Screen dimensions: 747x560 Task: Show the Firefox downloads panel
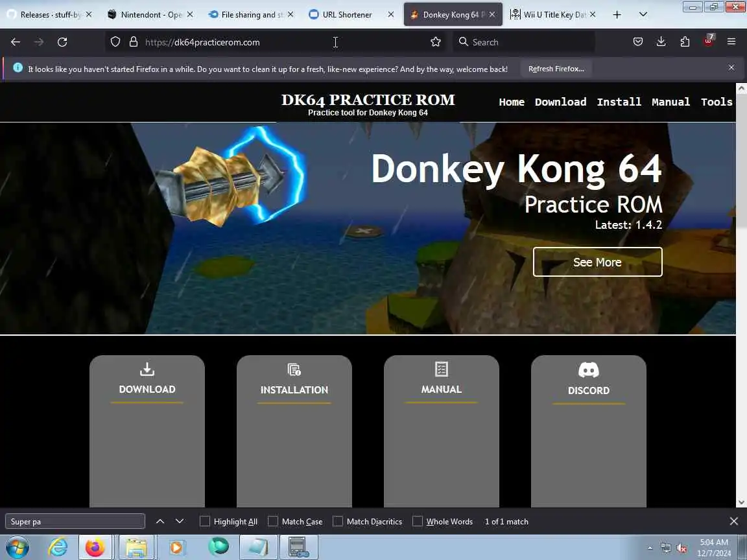[x=661, y=42]
